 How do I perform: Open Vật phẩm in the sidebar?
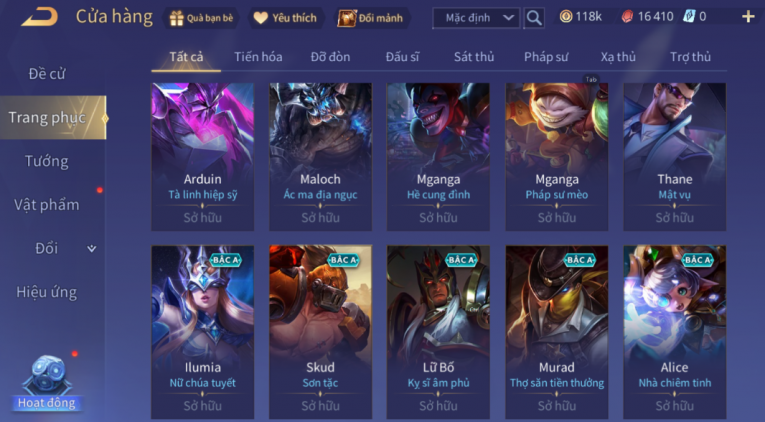pos(46,205)
